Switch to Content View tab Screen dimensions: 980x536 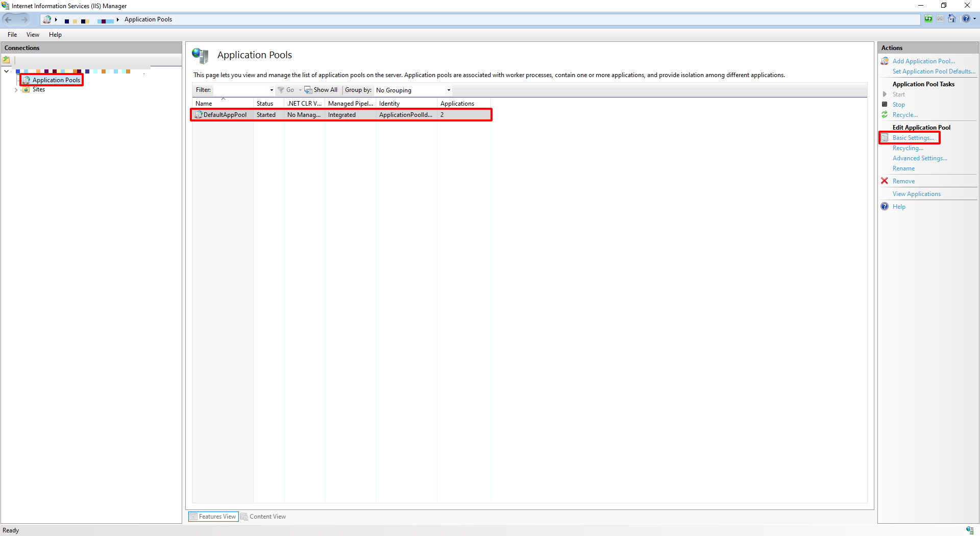coord(263,517)
